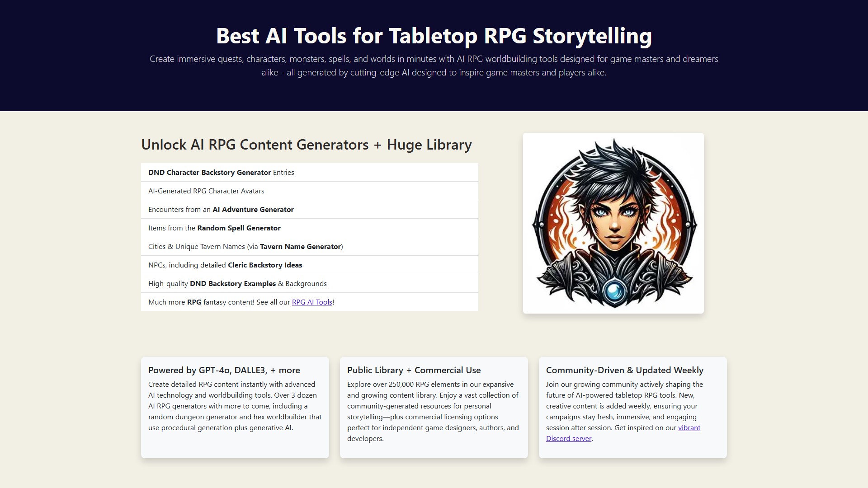Click the Public Library + Commercial Use title
Image resolution: width=868 pixels, height=488 pixels.
point(414,370)
